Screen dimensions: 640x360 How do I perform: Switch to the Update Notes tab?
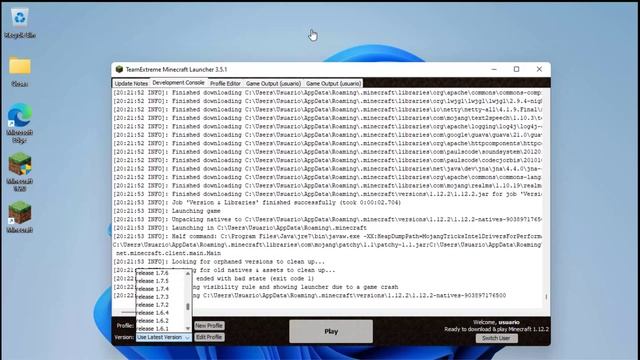coord(131,83)
